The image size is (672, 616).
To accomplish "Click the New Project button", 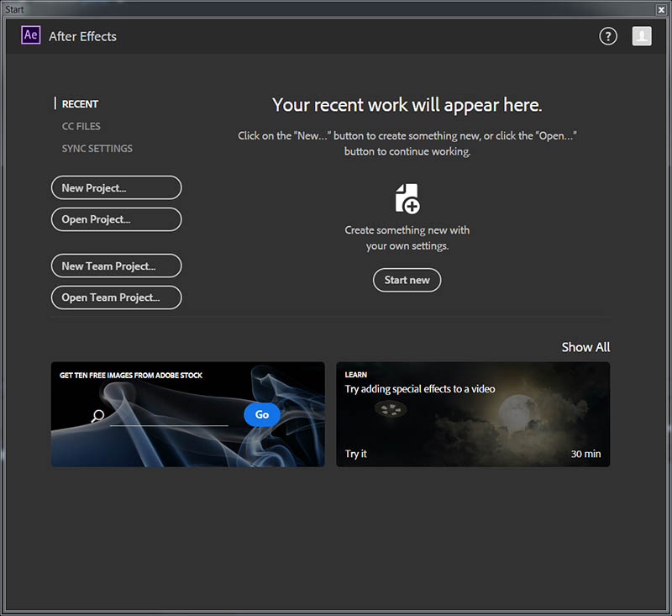I will pos(116,188).
